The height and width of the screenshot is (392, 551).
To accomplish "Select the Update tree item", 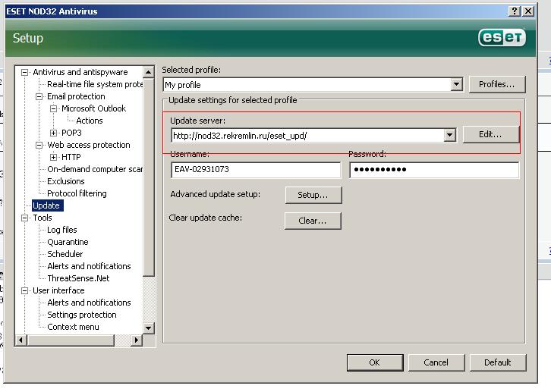I will point(47,205).
